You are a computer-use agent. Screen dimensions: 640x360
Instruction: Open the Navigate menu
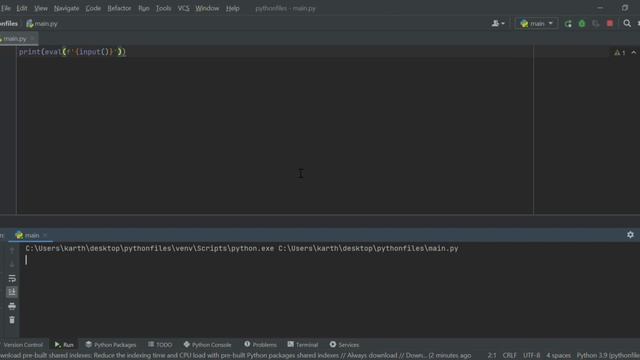[x=67, y=8]
